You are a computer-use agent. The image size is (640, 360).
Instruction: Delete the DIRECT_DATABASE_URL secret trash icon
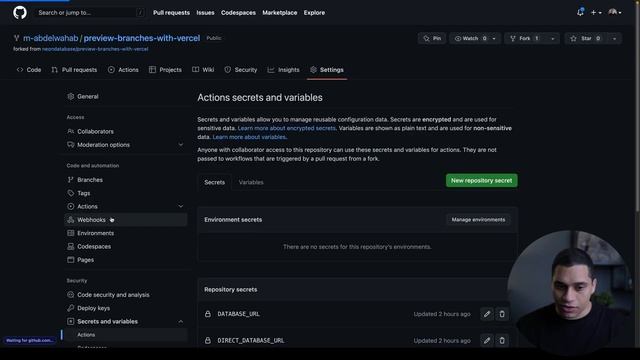502,340
